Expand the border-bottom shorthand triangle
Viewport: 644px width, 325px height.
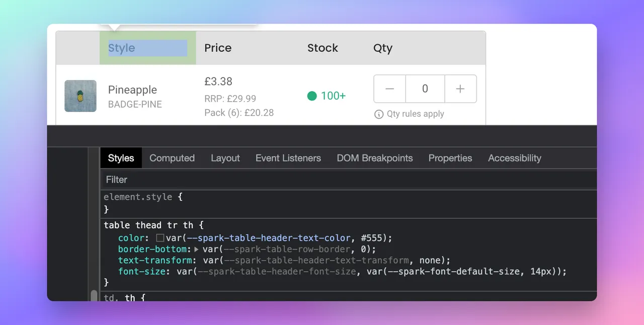pyautogui.click(x=196, y=249)
